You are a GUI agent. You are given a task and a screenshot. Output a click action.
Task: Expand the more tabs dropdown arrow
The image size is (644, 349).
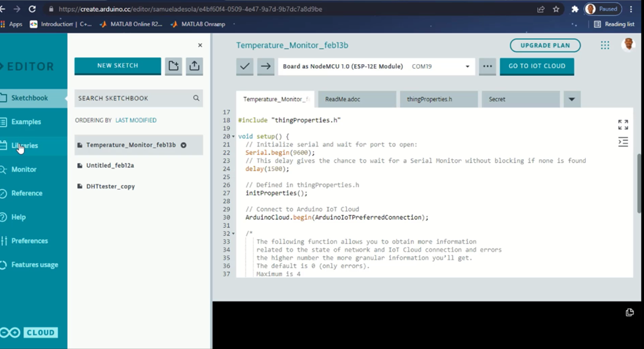(x=572, y=99)
